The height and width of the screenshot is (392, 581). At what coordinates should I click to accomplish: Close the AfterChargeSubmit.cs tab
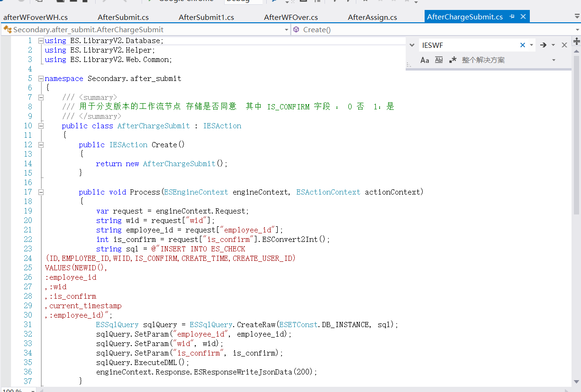click(523, 17)
